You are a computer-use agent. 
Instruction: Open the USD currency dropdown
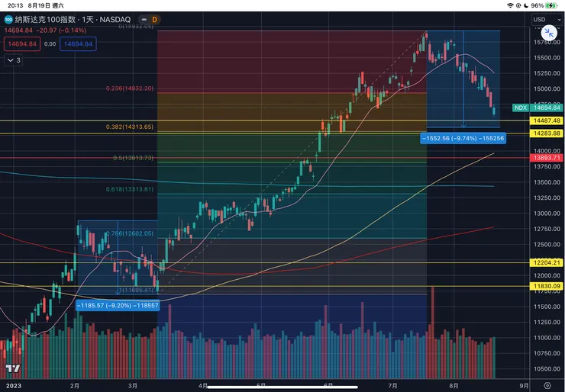(x=547, y=19)
